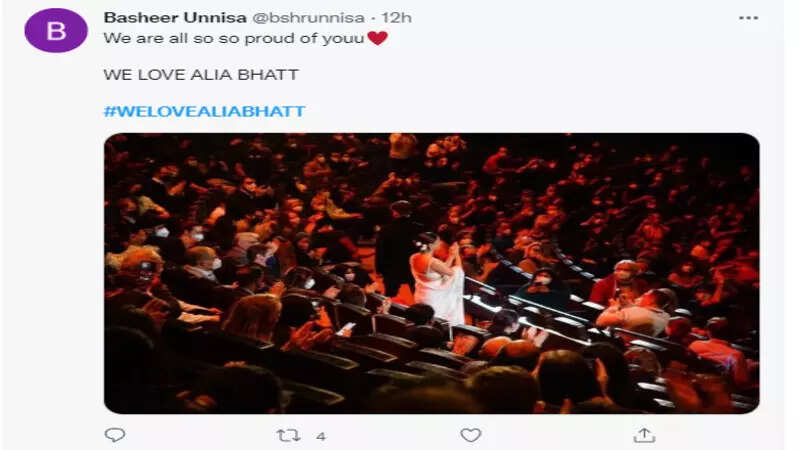Open the #WELOVEALIABHATT hashtag link

click(205, 111)
